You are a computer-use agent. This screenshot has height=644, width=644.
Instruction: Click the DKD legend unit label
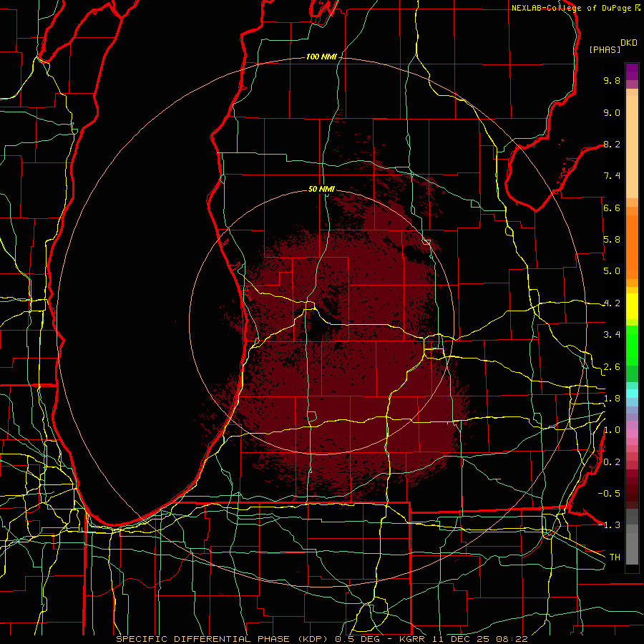tap(629, 43)
